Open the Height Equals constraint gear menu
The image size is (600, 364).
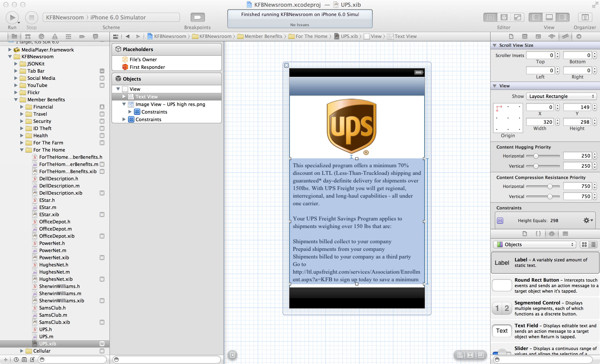pos(588,220)
